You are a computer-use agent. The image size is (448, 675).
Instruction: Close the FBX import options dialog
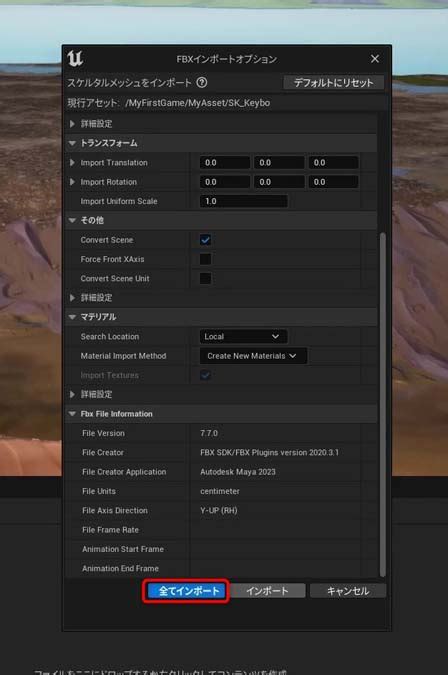coord(375,59)
